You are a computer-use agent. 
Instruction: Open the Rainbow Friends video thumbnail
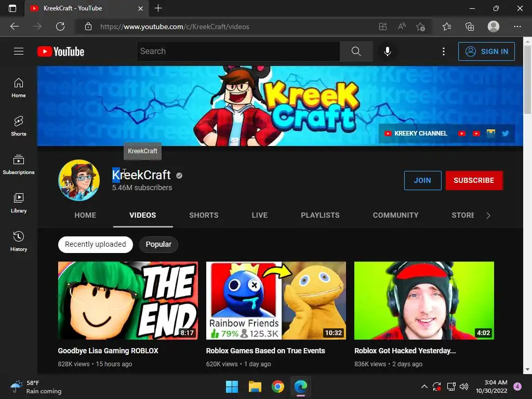point(276,300)
